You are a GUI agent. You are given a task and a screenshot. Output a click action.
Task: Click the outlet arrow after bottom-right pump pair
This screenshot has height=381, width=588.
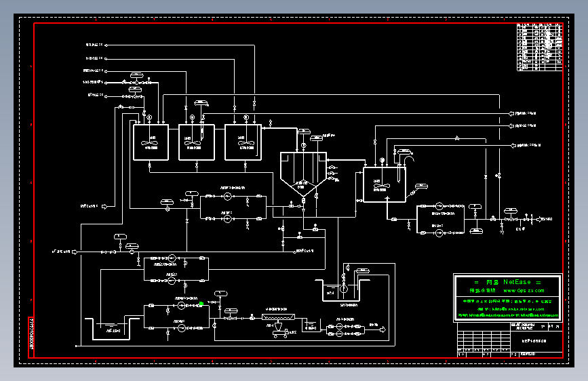[x=383, y=329]
